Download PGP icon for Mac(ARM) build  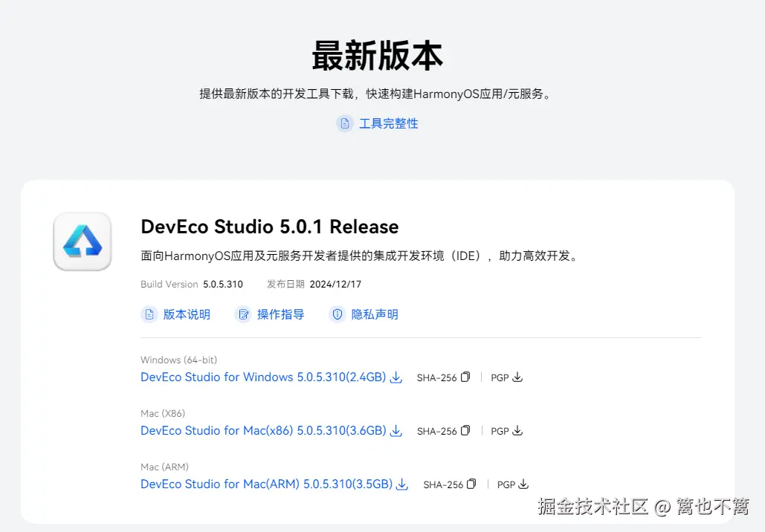(x=523, y=484)
